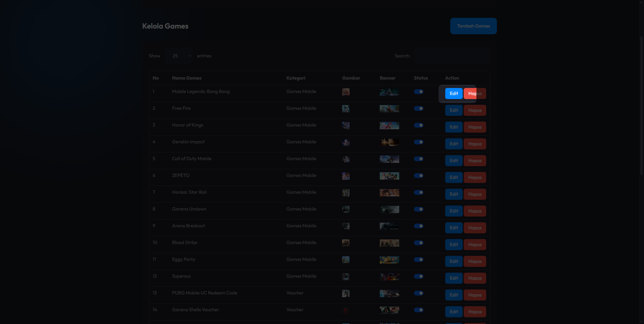The image size is (644, 324).
Task: Open Garena Shells Voucher image thumbnail
Action: (x=346, y=310)
